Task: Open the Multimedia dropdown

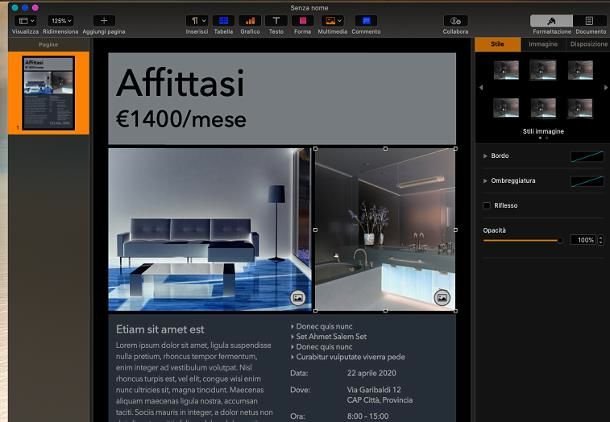Action: (332, 21)
